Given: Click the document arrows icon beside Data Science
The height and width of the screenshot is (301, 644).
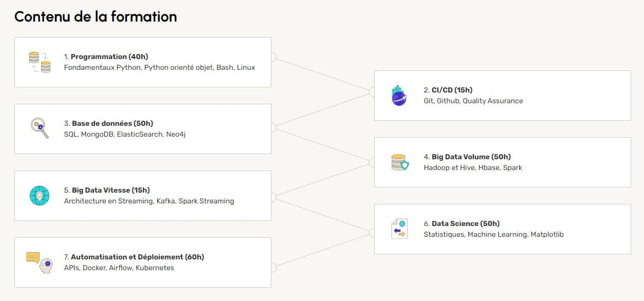Looking at the screenshot, I should [399, 229].
